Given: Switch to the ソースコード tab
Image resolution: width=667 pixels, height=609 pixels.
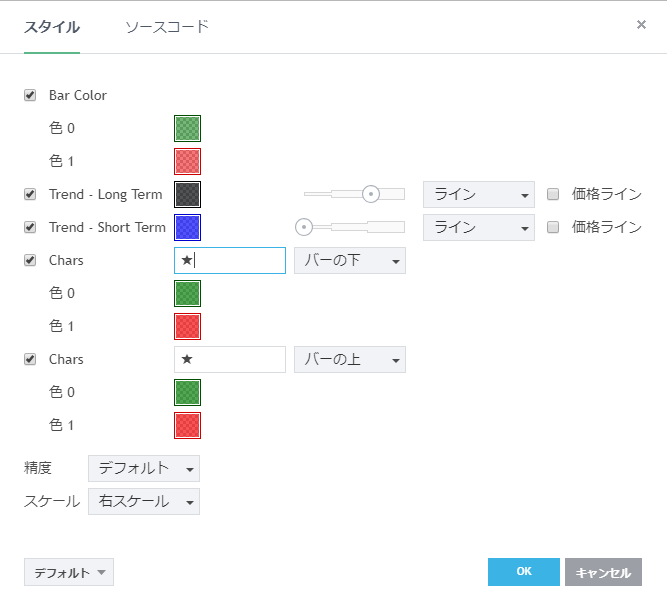Looking at the screenshot, I should tap(167, 27).
